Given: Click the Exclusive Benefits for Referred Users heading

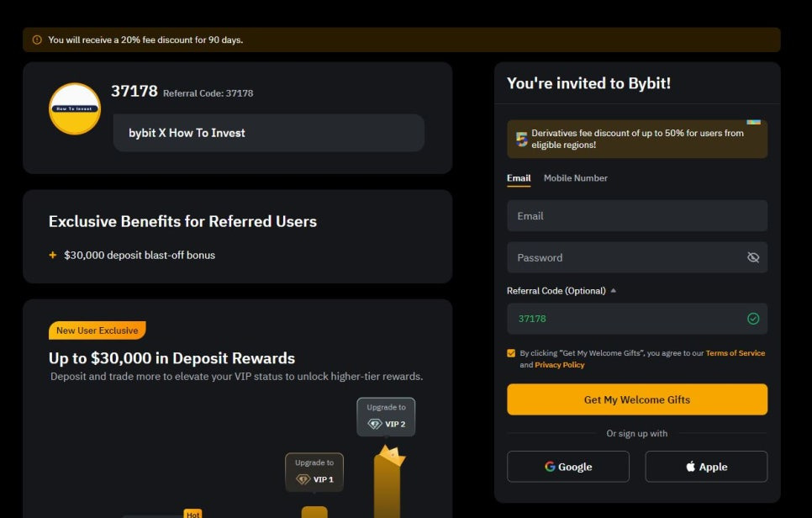Looking at the screenshot, I should click(182, 222).
